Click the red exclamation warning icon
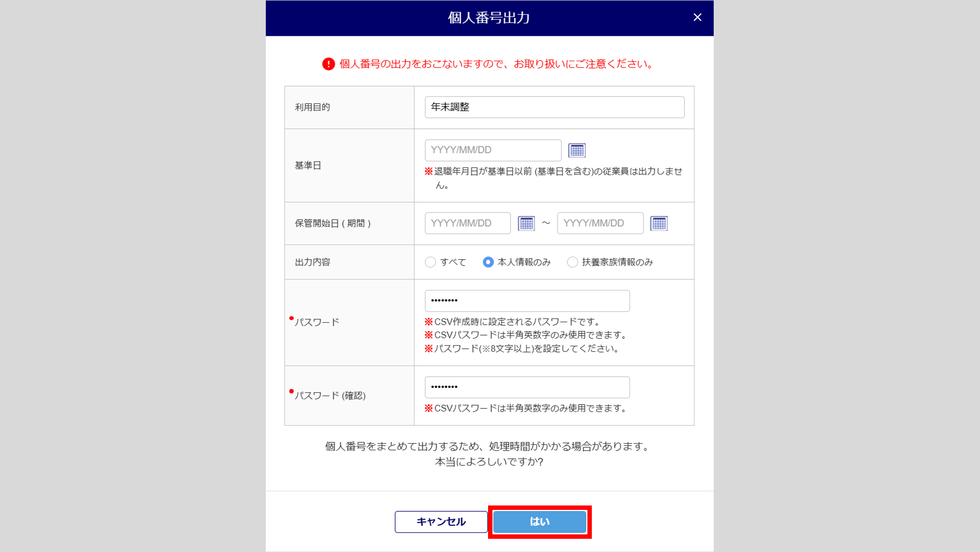 tap(328, 64)
